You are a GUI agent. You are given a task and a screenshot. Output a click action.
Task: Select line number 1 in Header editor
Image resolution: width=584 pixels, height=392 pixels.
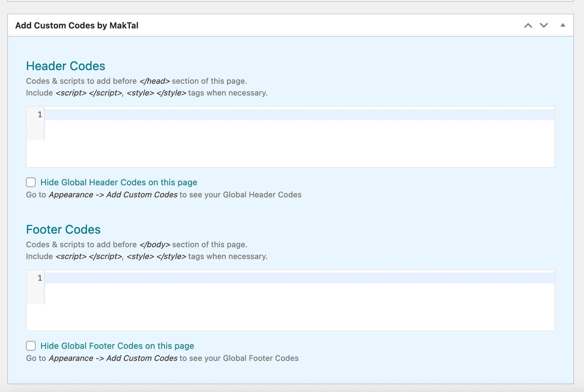click(x=40, y=115)
